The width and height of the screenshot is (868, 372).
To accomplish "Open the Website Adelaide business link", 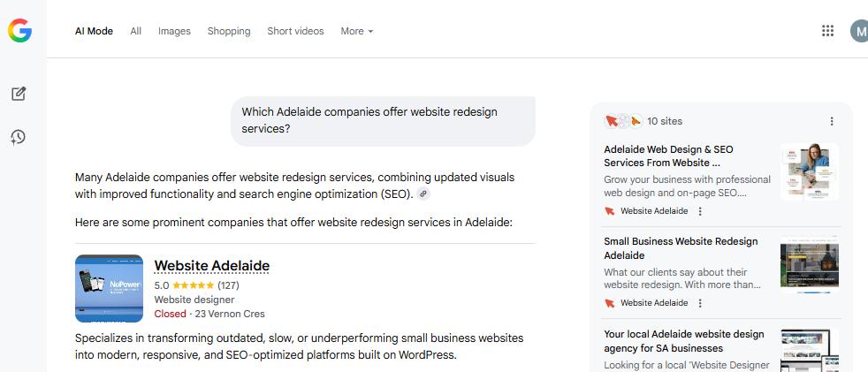I will 211,266.
